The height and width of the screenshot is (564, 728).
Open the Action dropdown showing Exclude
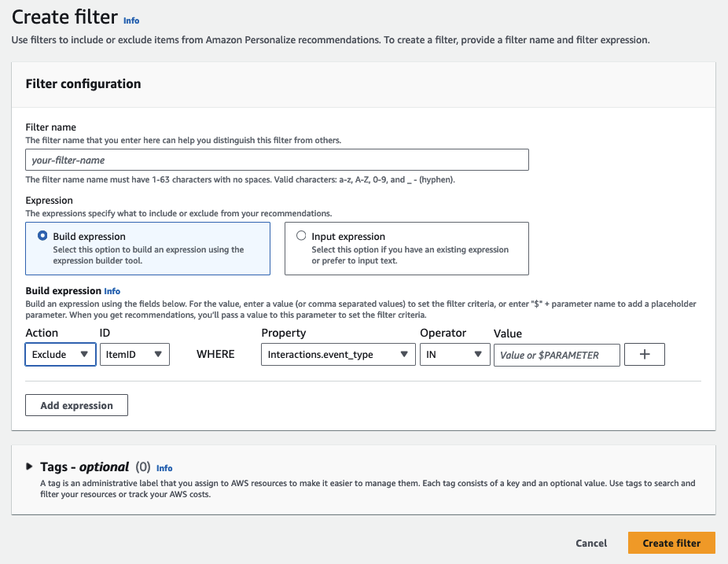tap(60, 354)
